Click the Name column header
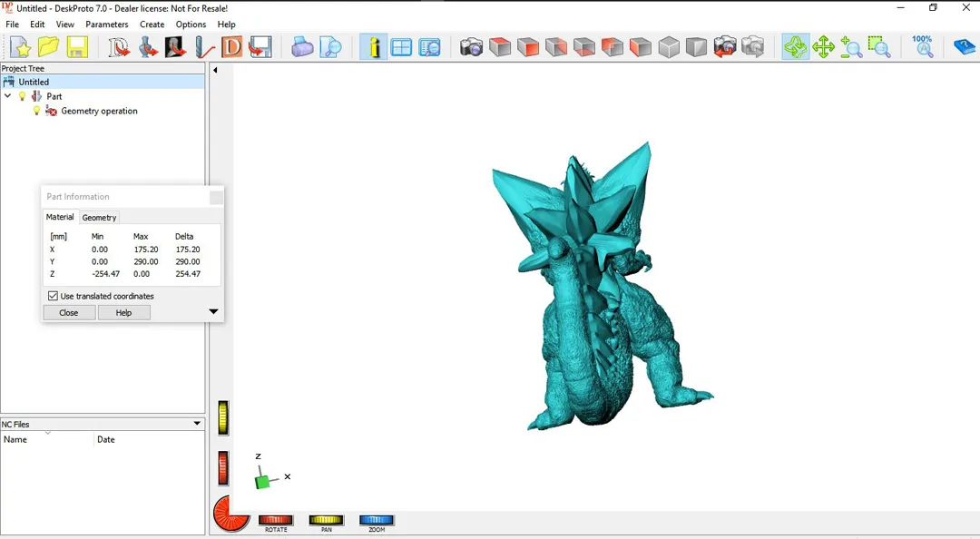This screenshot has height=539, width=980. tap(47, 439)
